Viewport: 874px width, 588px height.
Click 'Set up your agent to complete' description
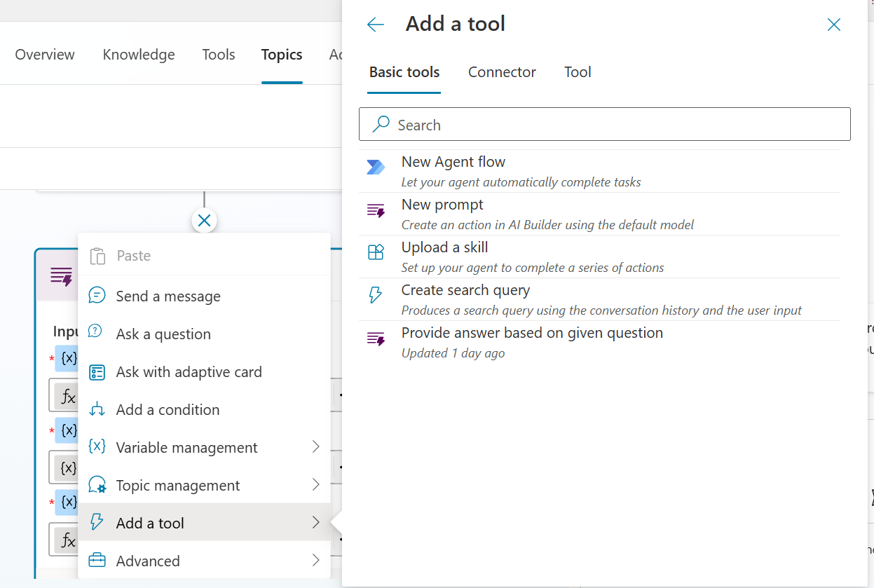pos(533,268)
